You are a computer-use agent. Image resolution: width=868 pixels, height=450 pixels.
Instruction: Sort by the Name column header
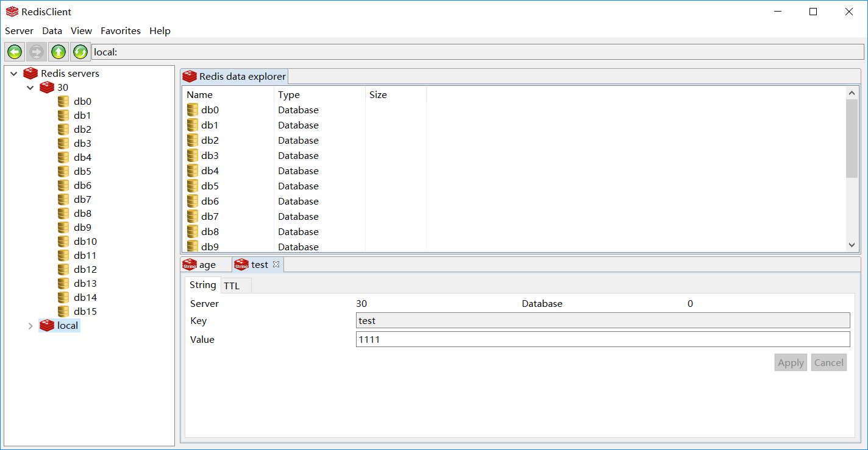pyautogui.click(x=228, y=94)
